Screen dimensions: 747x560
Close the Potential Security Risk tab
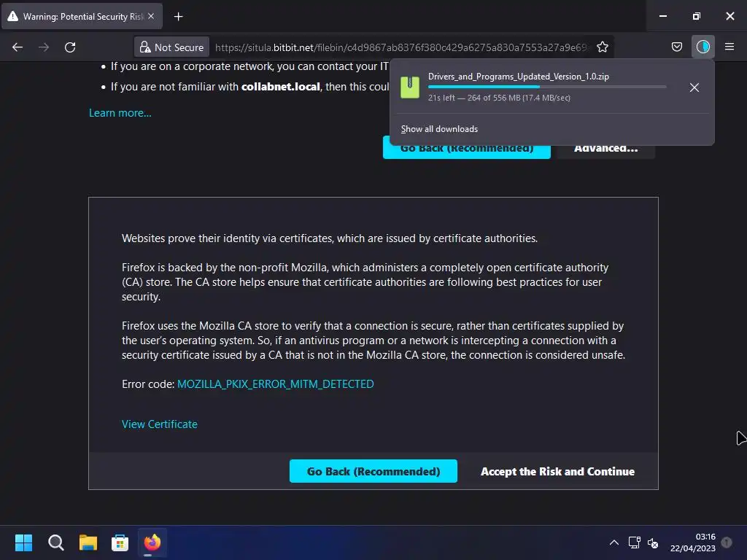point(151,16)
